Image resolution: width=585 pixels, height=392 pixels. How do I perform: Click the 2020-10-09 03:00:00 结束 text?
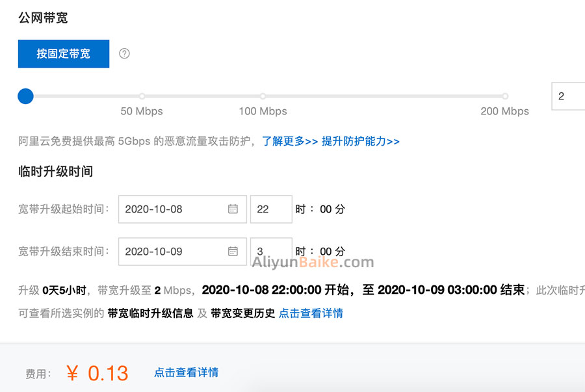point(451,290)
